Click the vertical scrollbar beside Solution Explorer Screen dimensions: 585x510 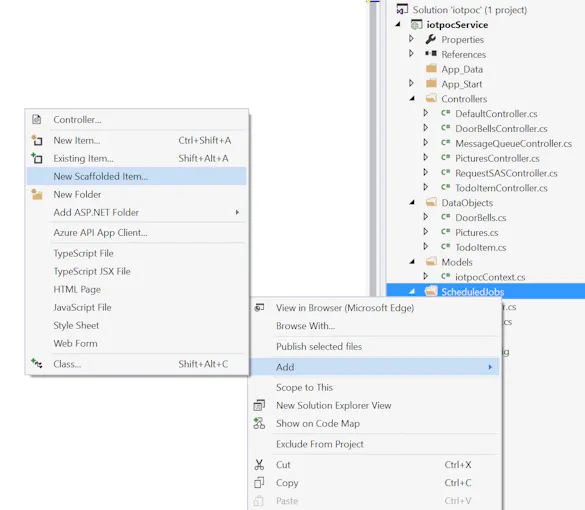point(373,149)
